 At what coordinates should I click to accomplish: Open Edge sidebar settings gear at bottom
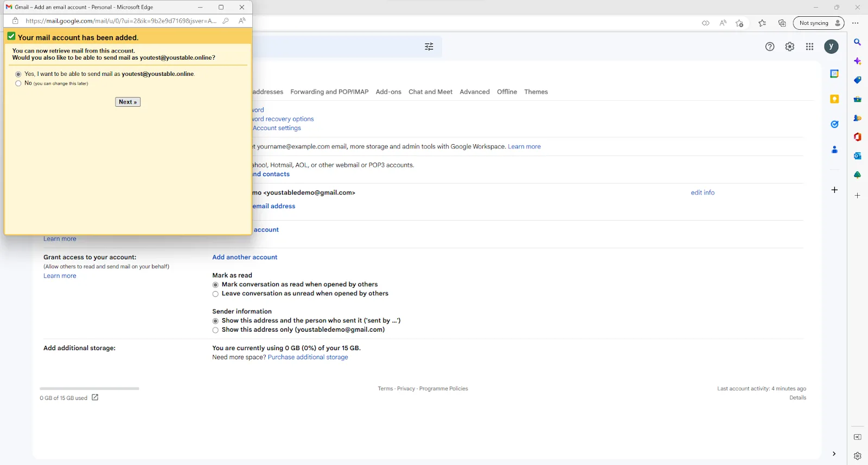click(x=858, y=456)
